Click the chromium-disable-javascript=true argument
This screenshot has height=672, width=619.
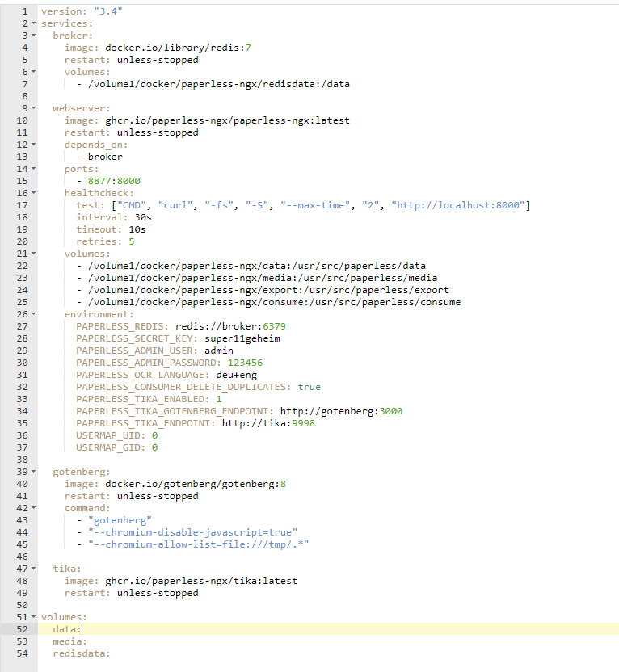pyautogui.click(x=192, y=532)
